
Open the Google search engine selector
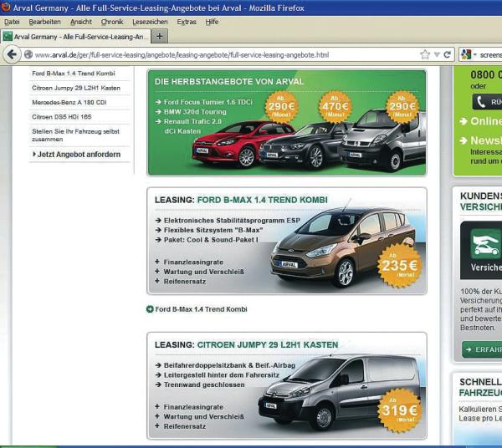[x=469, y=54]
